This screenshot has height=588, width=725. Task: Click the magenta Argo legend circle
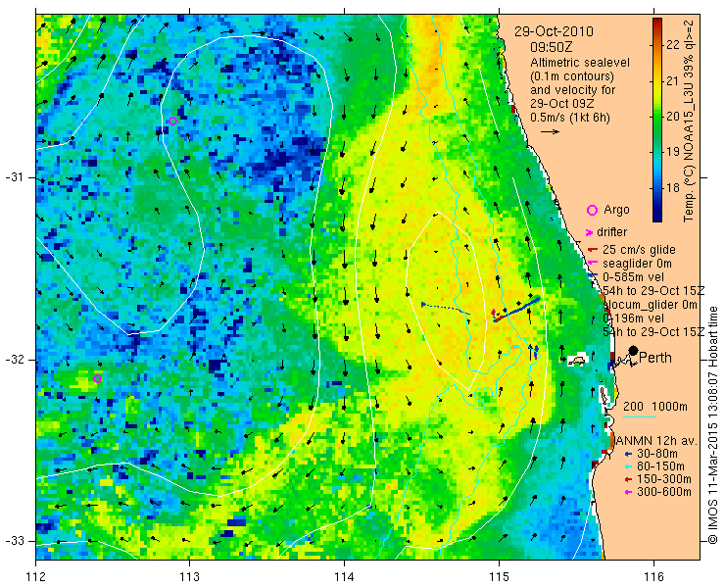coord(592,210)
